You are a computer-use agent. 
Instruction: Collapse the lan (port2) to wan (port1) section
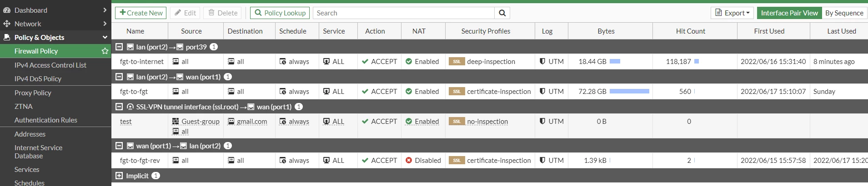click(119, 77)
